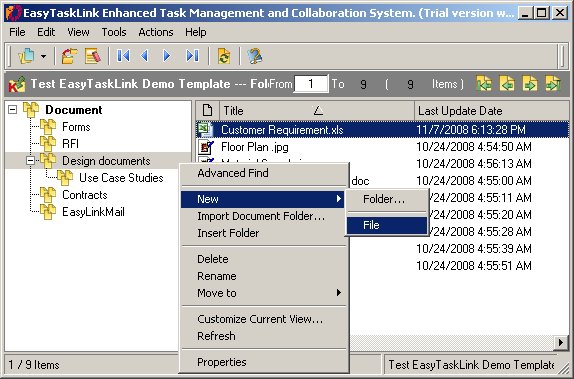This screenshot has width=574, height=379.
Task: Jump to last record toolbar icon
Action: pyautogui.click(x=192, y=56)
